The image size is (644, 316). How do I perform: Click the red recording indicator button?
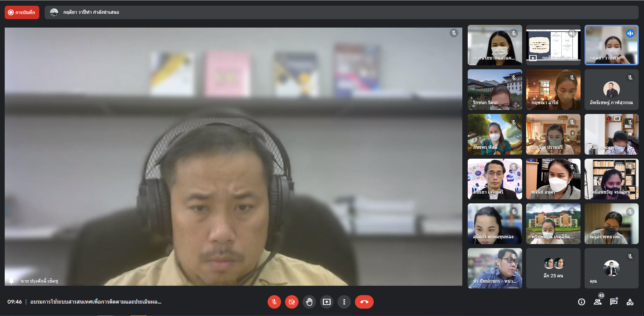22,12
